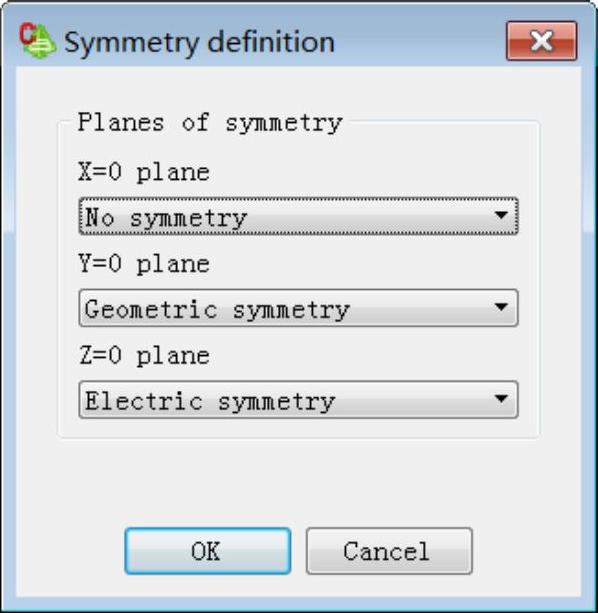The width and height of the screenshot is (598, 613).
Task: Click the arrow beside Electric symmetry
Action: pyautogui.click(x=501, y=399)
